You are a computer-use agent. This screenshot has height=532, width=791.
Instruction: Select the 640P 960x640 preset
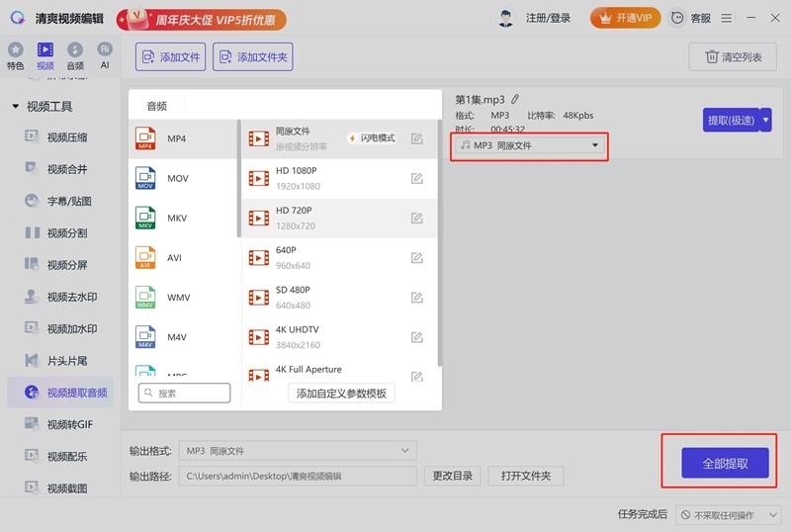[x=339, y=258]
